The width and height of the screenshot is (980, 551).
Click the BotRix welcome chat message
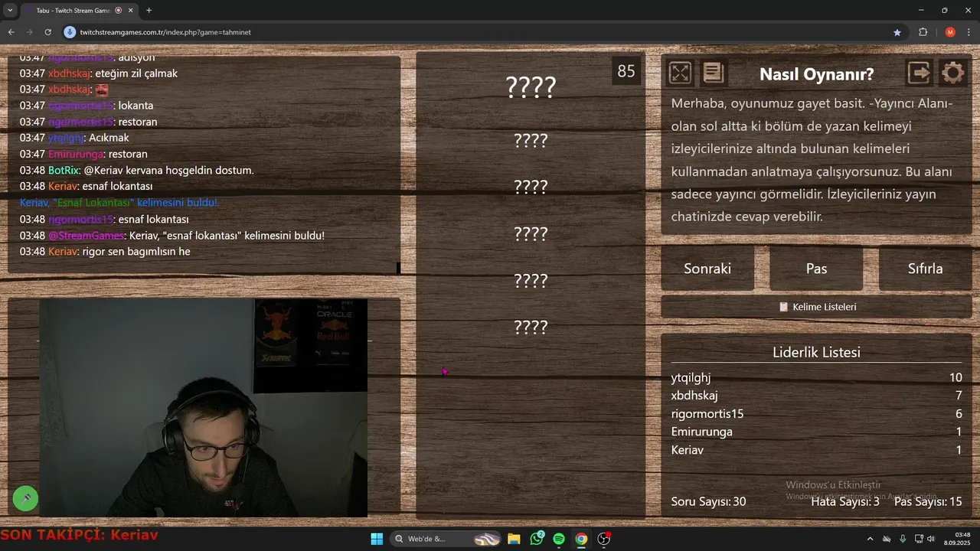pyautogui.click(x=136, y=171)
